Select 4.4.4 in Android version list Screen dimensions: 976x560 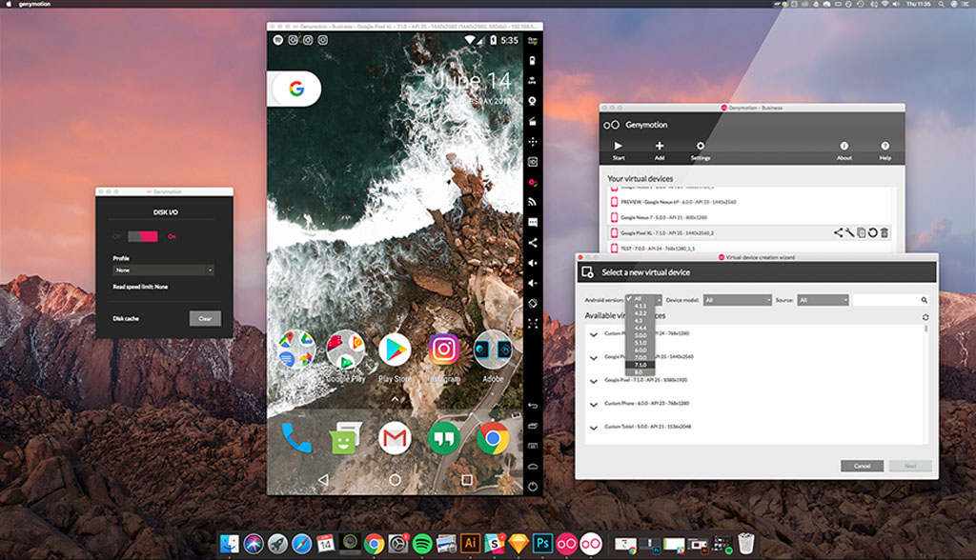click(640, 328)
